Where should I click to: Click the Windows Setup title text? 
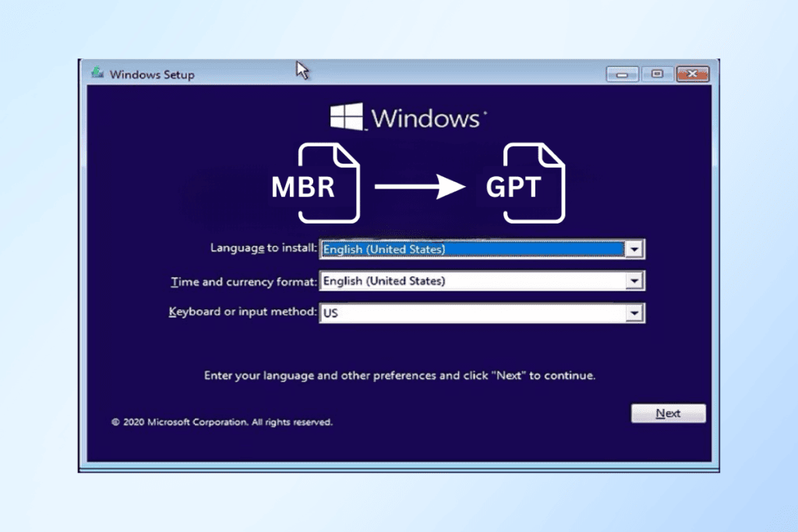click(x=152, y=75)
